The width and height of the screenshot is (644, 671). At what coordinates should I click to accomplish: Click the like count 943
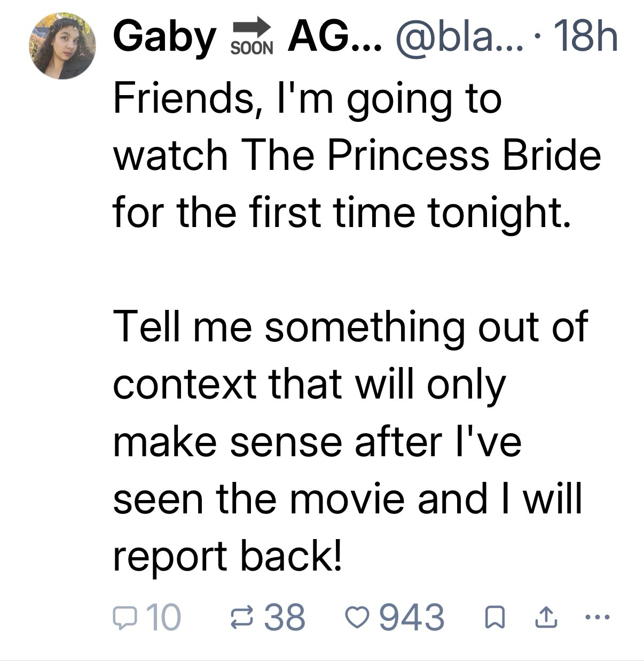pos(412,618)
